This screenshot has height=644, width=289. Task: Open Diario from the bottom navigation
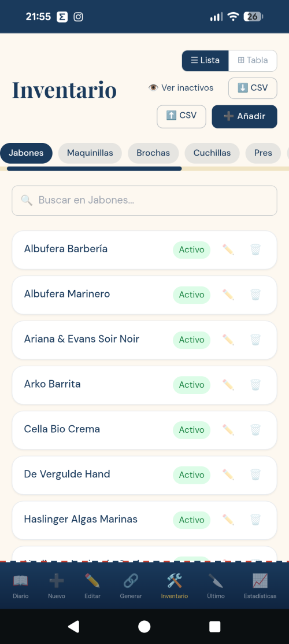click(x=21, y=586)
